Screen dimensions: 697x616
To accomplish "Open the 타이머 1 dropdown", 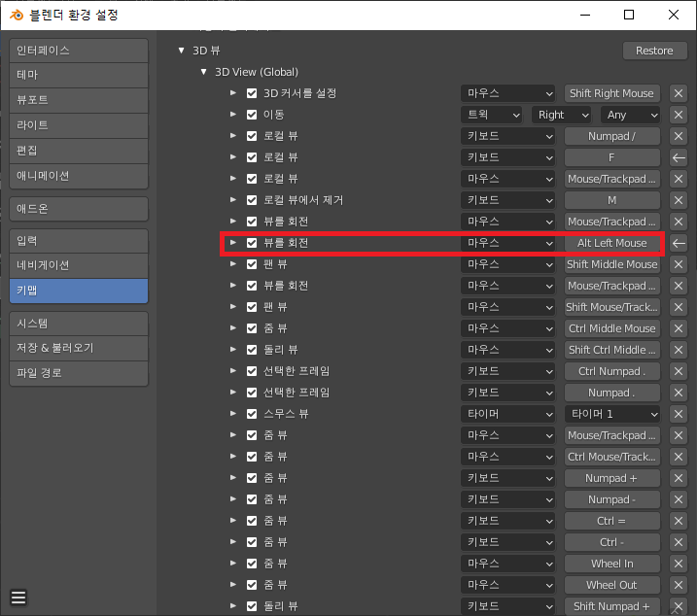I will pyautogui.click(x=612, y=414).
